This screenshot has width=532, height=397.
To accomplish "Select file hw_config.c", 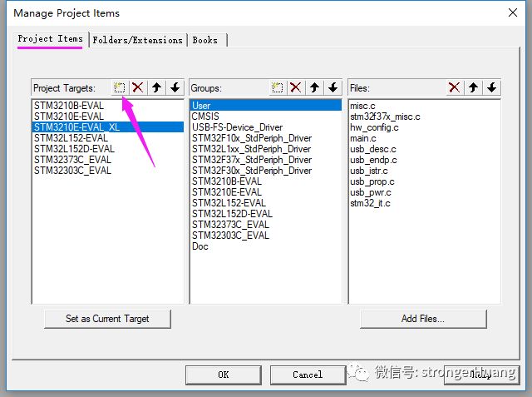I will click(x=425, y=127).
